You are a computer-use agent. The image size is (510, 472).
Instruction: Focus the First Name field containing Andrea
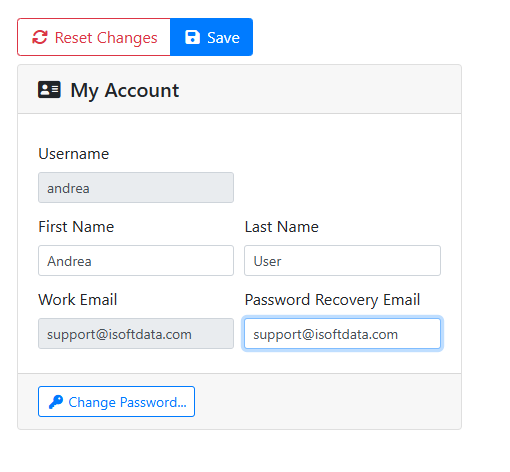136,261
